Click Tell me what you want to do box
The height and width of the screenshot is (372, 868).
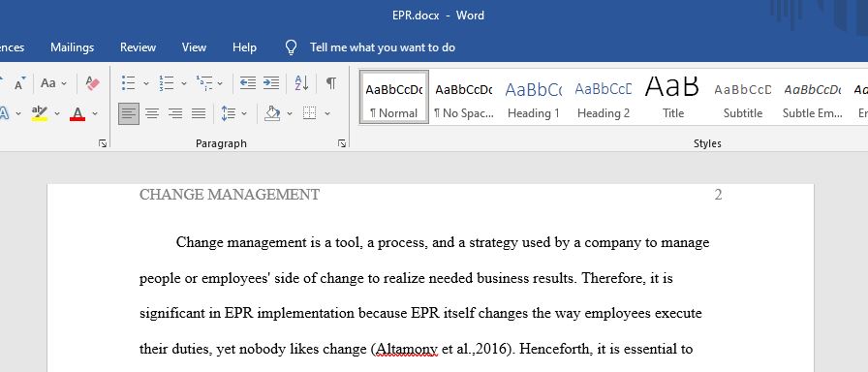383,47
